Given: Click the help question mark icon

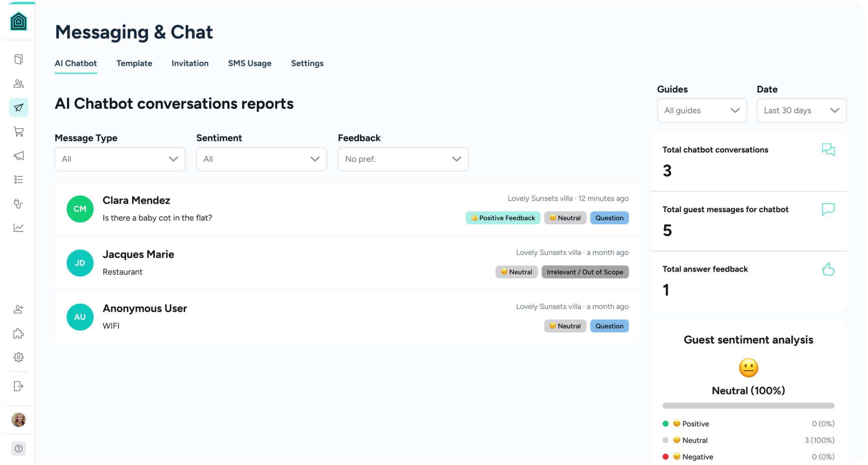Looking at the screenshot, I should tap(18, 449).
